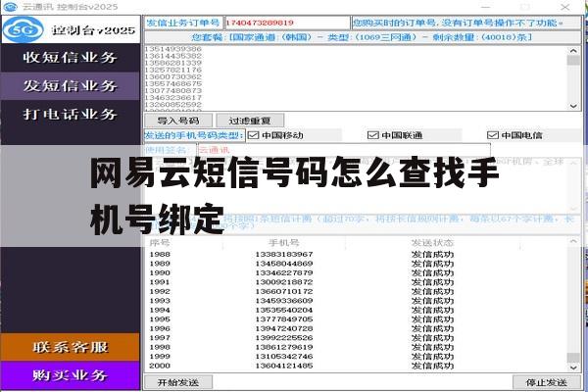Open 打电话业务 in the sidebar
The image size is (588, 392).
click(71, 114)
